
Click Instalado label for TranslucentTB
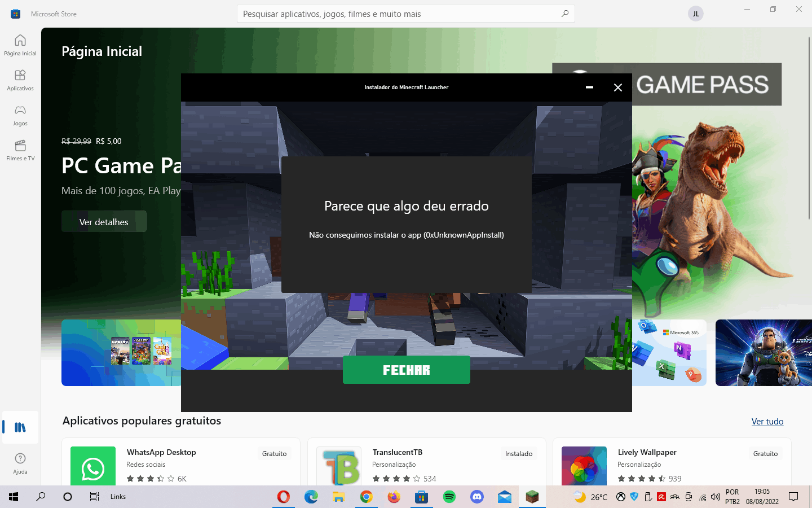tap(518, 453)
